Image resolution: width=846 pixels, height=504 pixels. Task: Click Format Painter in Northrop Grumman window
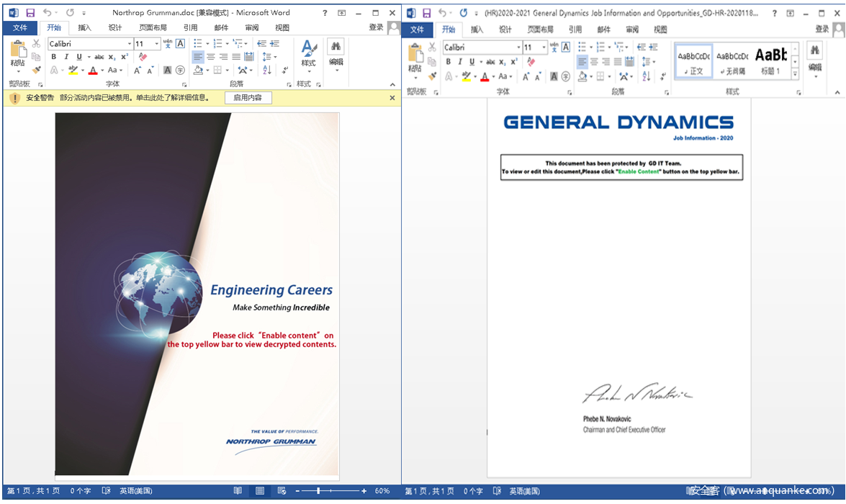point(36,70)
